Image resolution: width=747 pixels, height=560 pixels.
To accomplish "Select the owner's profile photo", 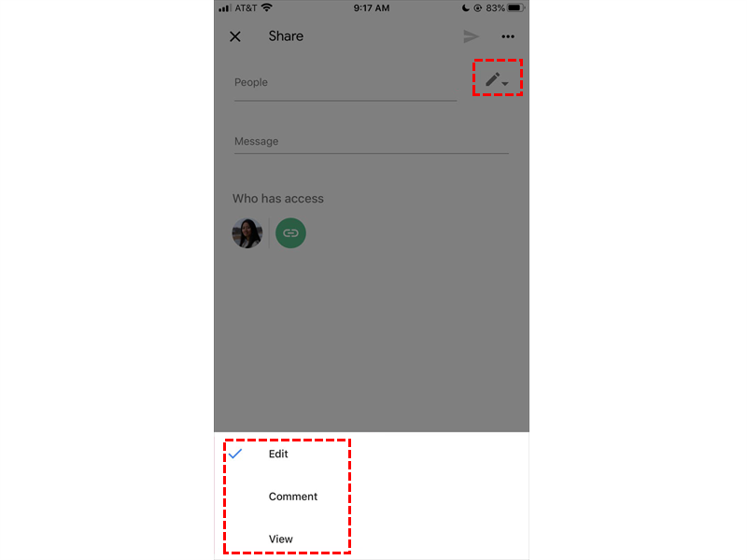I will (247, 233).
